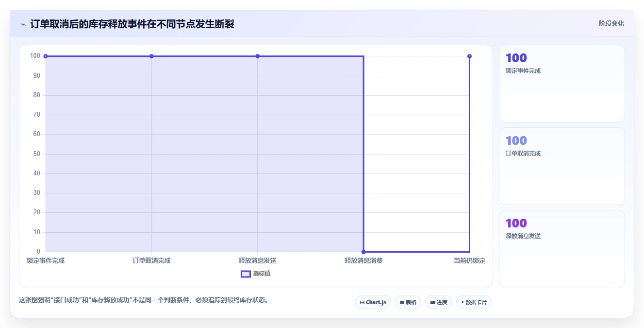Open the 释放消息发送 stat card
644x328 pixels.
(x=562, y=249)
